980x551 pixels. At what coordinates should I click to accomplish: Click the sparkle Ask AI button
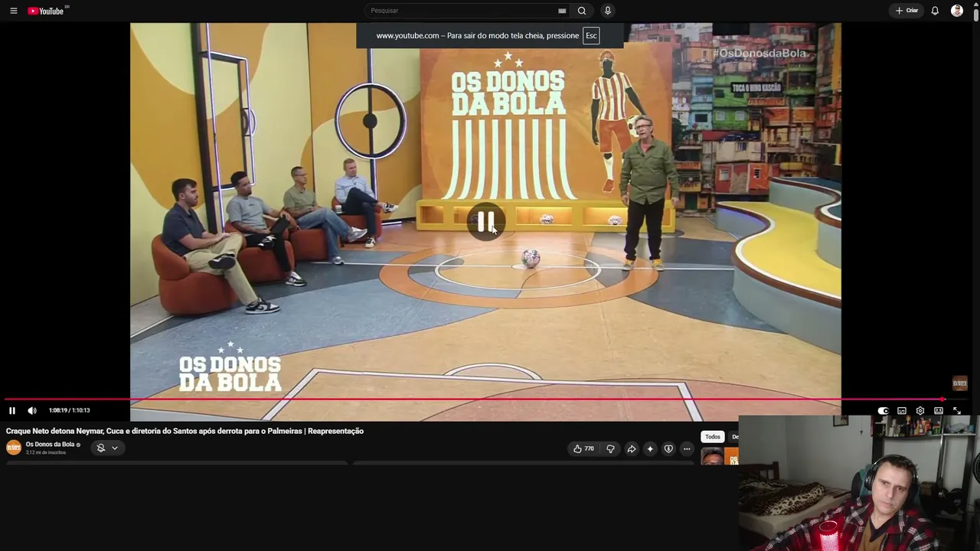coord(650,449)
